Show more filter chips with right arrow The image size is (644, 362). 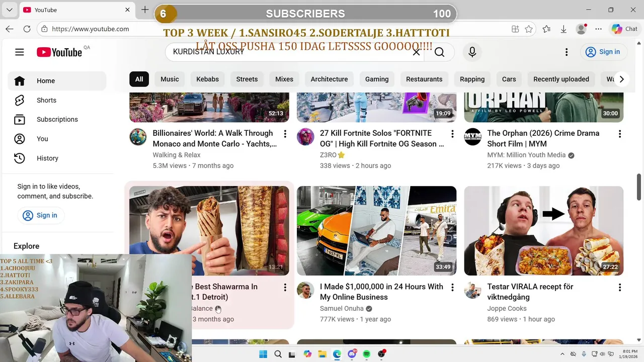(x=621, y=79)
